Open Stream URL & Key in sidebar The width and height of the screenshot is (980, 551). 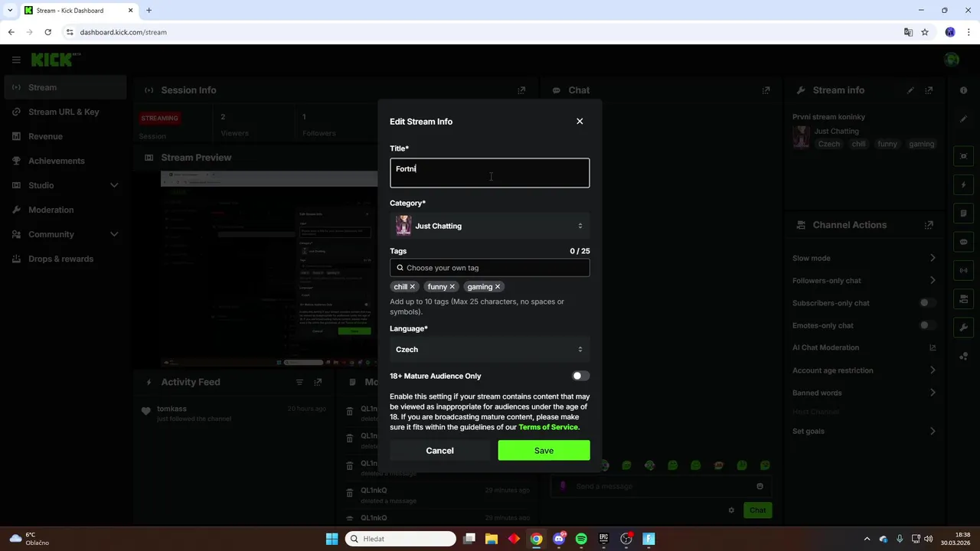[65, 112]
